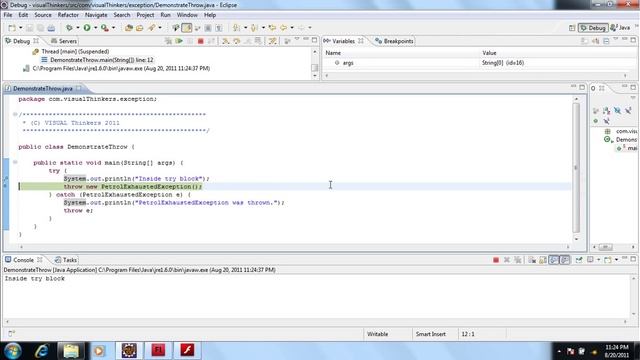Click the Print toolbar icon
This screenshot has height=360, width=640.
[51, 28]
